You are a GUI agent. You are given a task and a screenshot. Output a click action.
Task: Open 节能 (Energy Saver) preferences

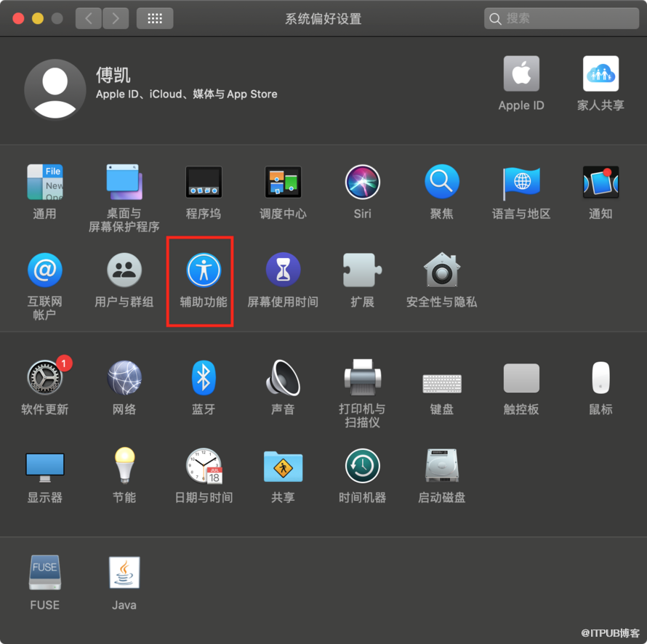(x=124, y=465)
